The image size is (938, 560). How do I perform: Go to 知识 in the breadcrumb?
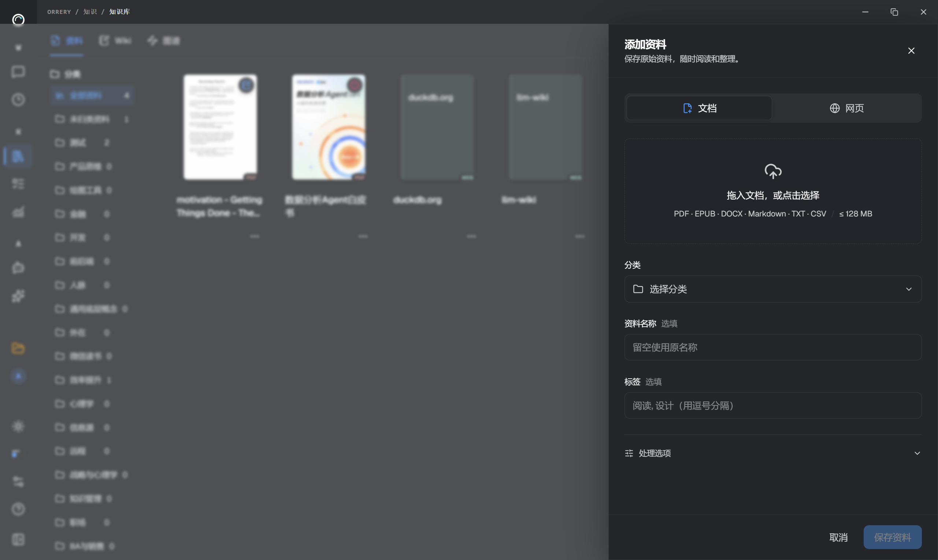90,12
